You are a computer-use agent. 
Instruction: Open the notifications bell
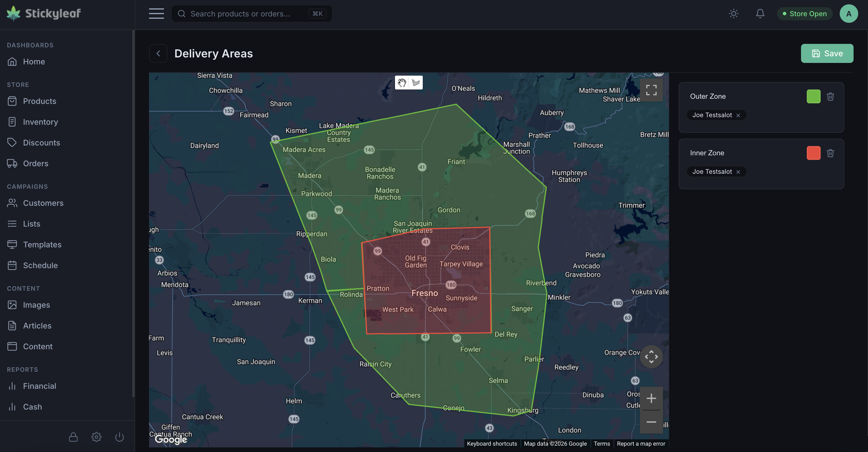point(760,14)
